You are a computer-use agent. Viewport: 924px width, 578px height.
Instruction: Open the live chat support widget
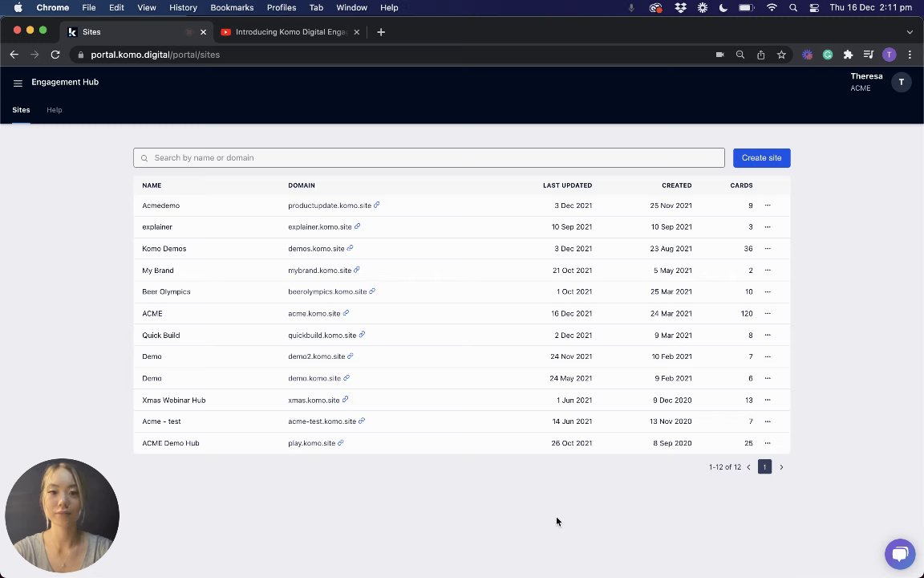point(899,554)
